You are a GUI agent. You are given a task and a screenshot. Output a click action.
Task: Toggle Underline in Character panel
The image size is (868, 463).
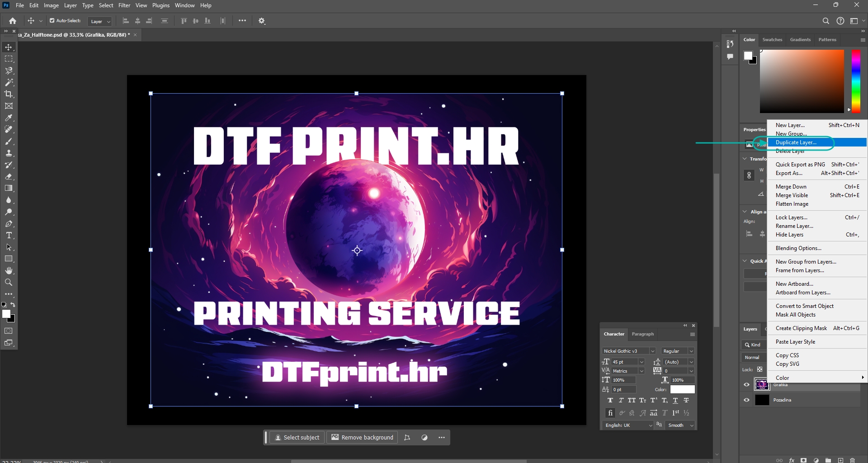pyautogui.click(x=675, y=400)
